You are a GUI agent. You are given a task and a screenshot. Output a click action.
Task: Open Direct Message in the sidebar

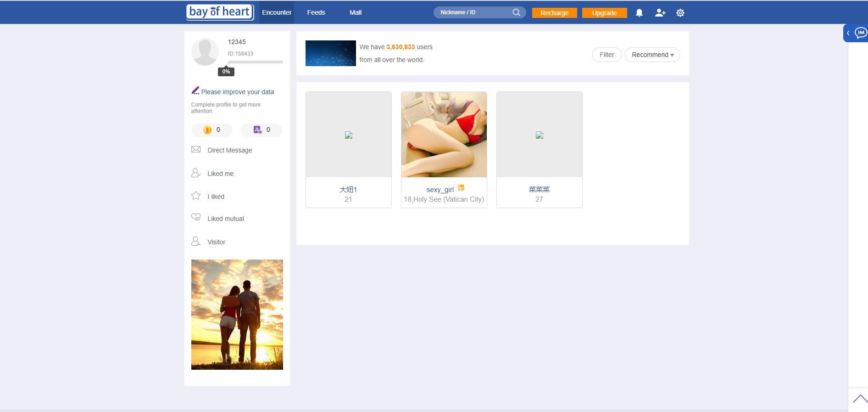(x=229, y=150)
